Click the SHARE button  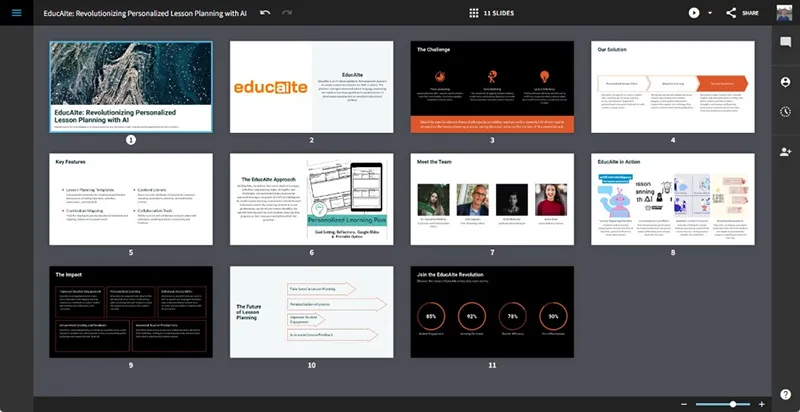pyautogui.click(x=743, y=13)
